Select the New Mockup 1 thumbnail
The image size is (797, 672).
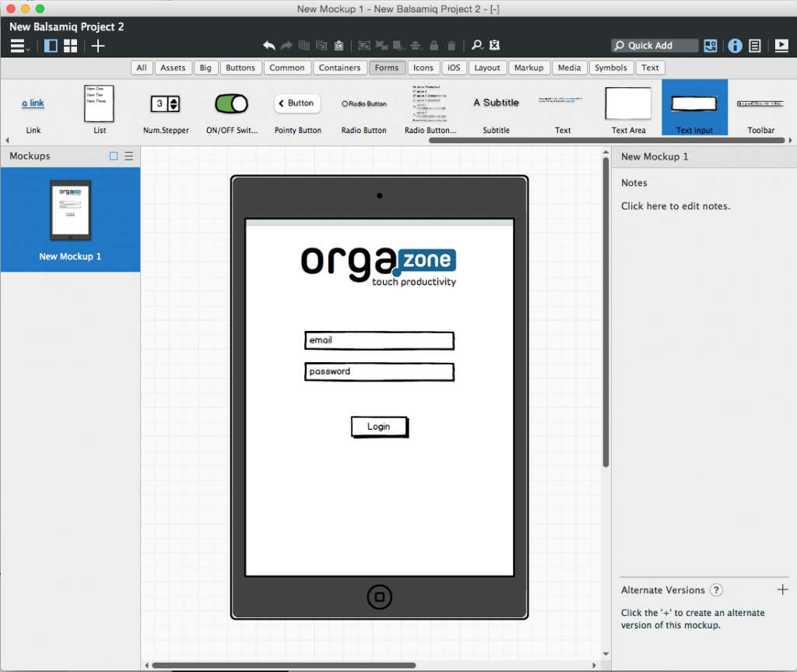pyautogui.click(x=70, y=210)
